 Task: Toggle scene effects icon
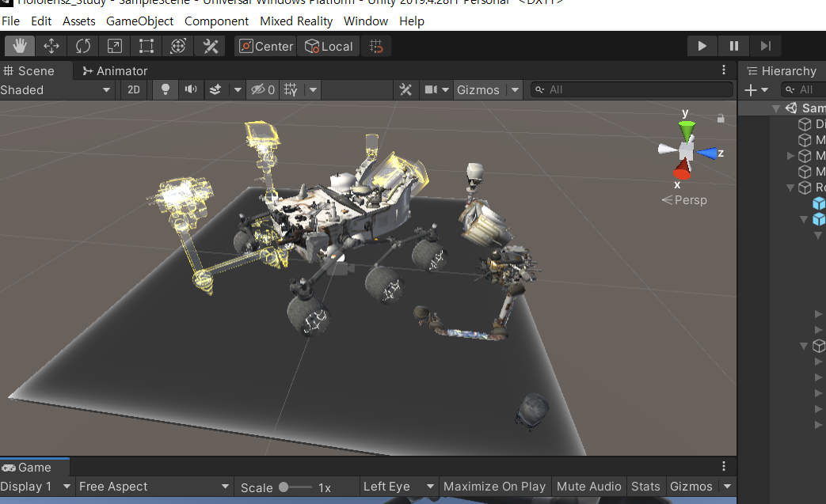point(215,90)
